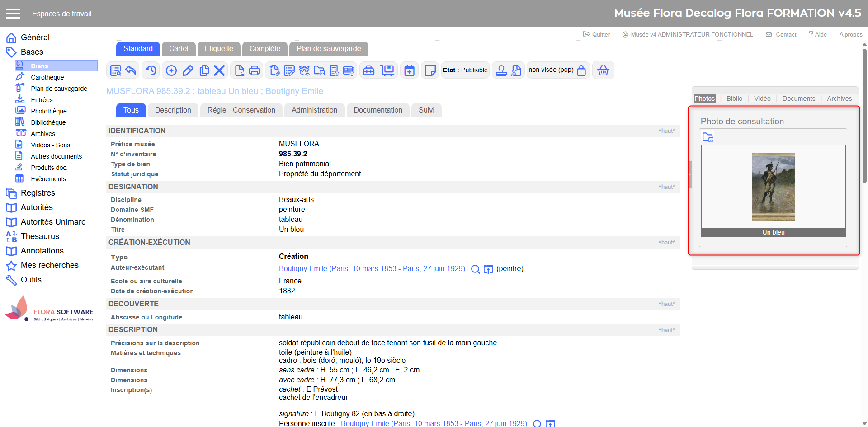Open the Régie - Conservation tab
This screenshot has width=868, height=427.
point(241,110)
